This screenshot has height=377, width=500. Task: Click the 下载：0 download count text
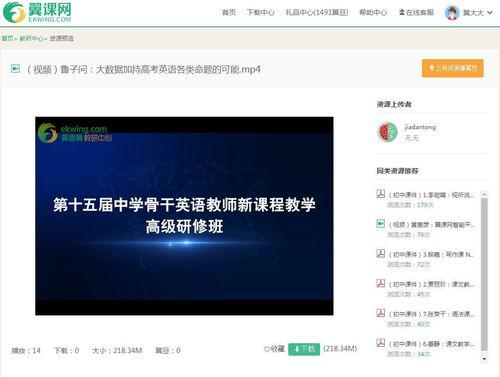67,351
